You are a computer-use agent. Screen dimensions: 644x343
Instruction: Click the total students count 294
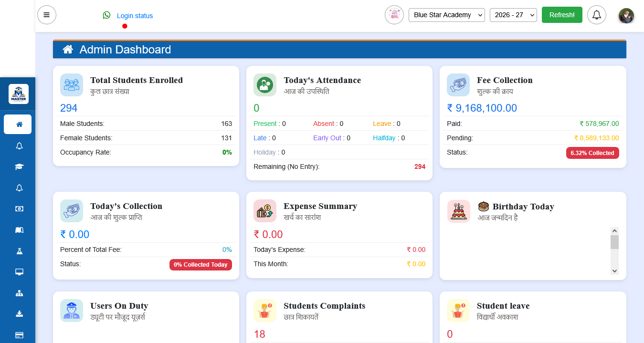(69, 108)
